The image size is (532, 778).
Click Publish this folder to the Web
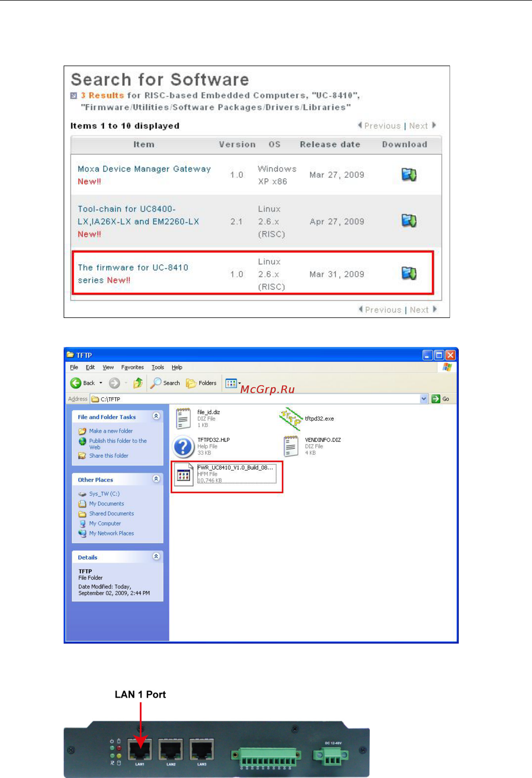pyautogui.click(x=118, y=444)
